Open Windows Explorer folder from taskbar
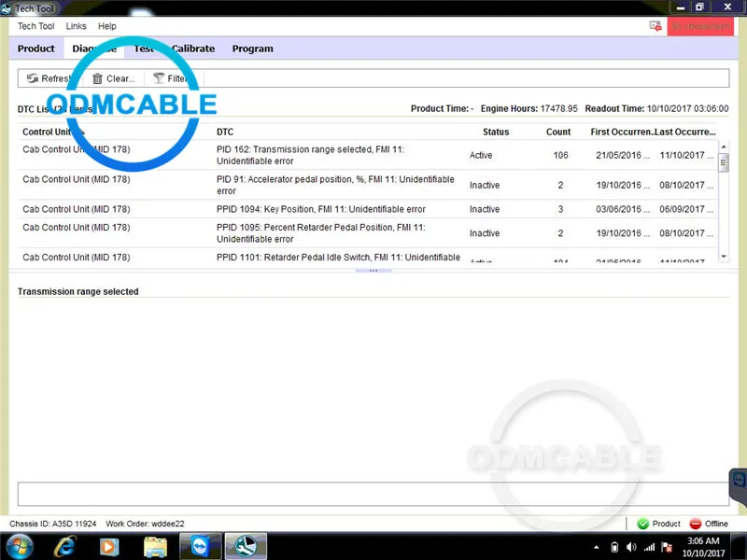 click(x=155, y=547)
